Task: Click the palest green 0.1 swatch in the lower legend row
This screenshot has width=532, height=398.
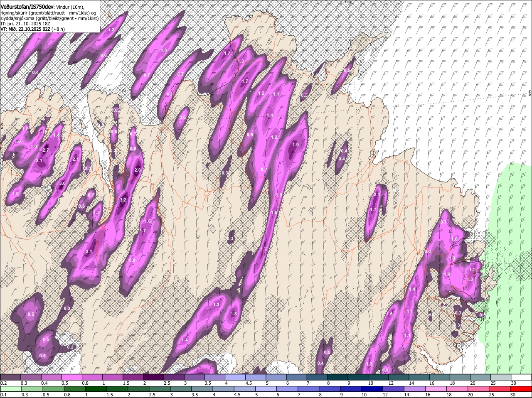Action: 11,389
